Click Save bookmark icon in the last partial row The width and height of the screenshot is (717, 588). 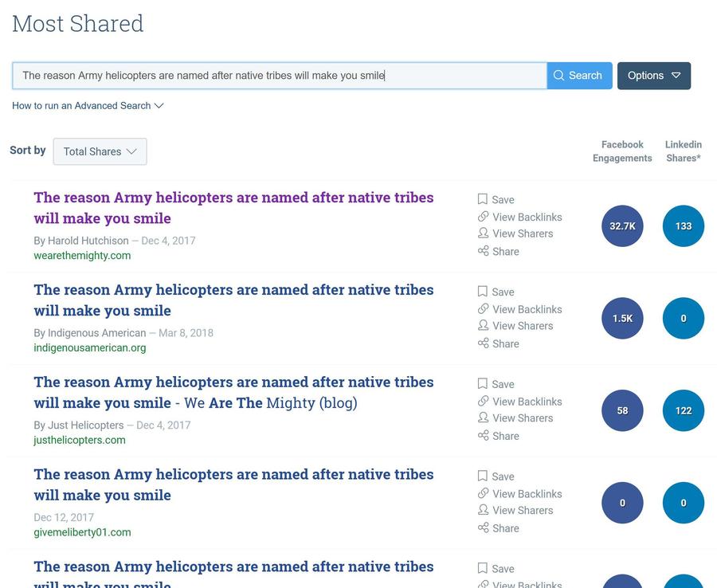click(483, 568)
